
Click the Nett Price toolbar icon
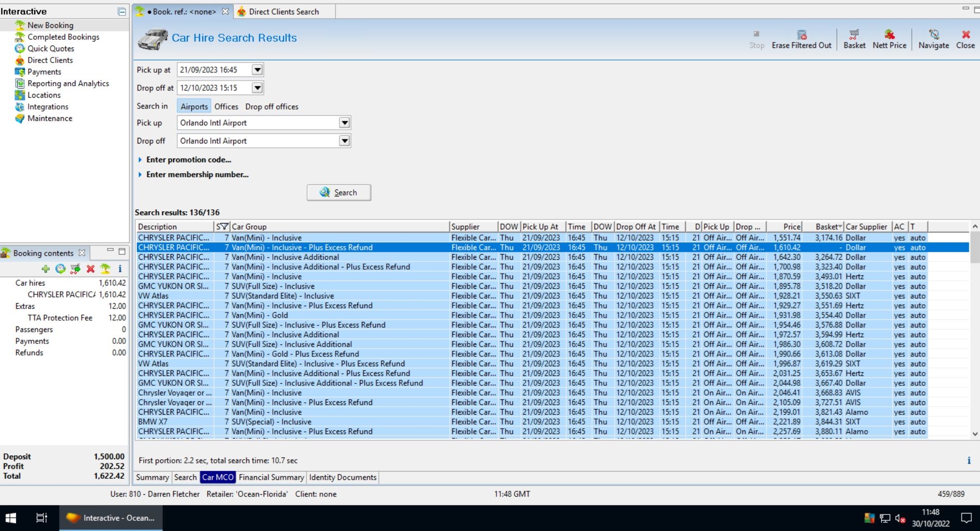[x=890, y=39]
